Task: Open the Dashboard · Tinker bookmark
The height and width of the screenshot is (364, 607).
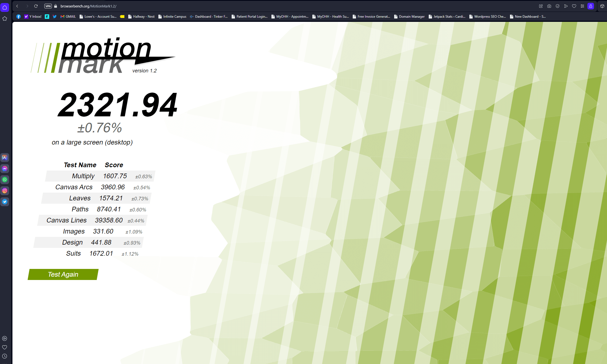Action: [x=209, y=17]
